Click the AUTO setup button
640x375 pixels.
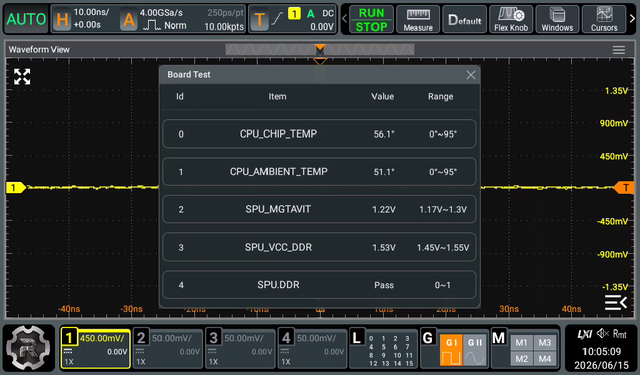[x=26, y=19]
